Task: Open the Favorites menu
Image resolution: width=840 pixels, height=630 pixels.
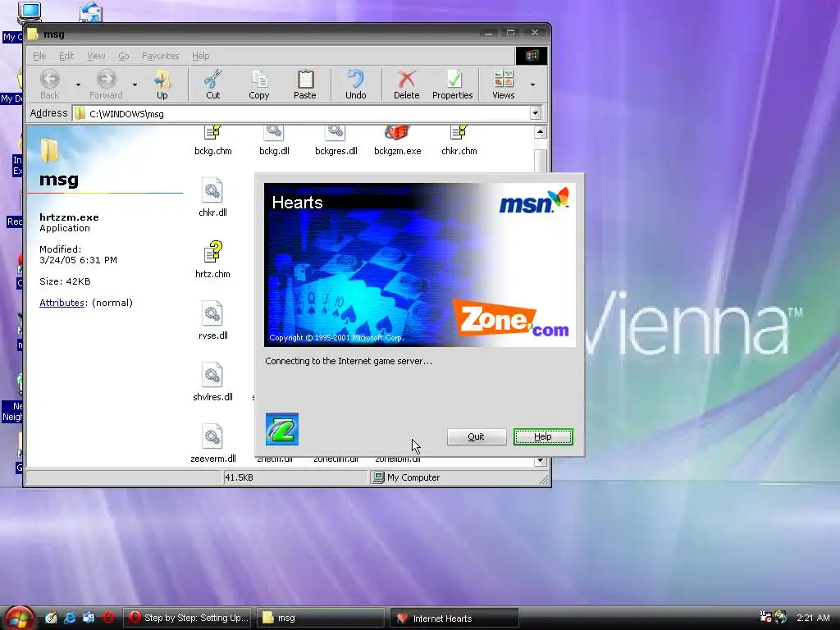Action: pyautogui.click(x=160, y=56)
